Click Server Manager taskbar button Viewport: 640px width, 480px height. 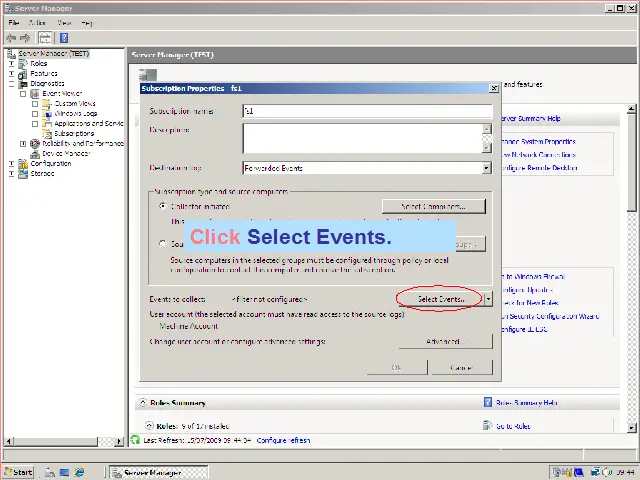point(159,472)
